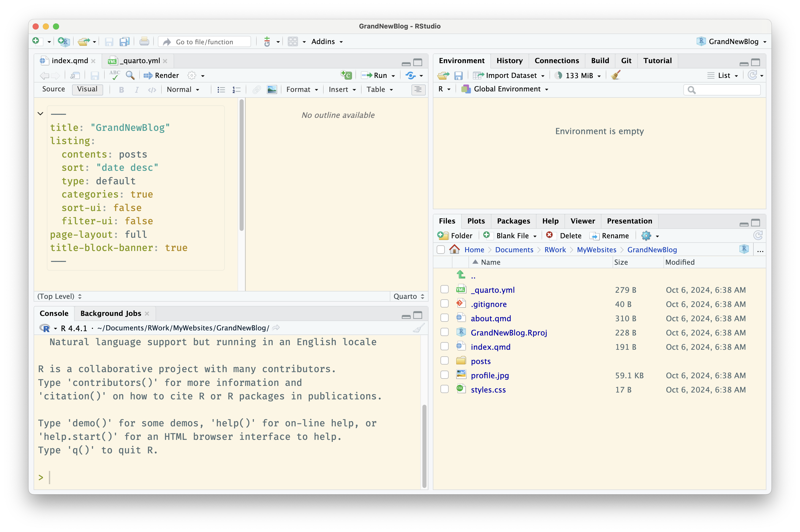Click the print document icon
The image size is (800, 532).
144,42
